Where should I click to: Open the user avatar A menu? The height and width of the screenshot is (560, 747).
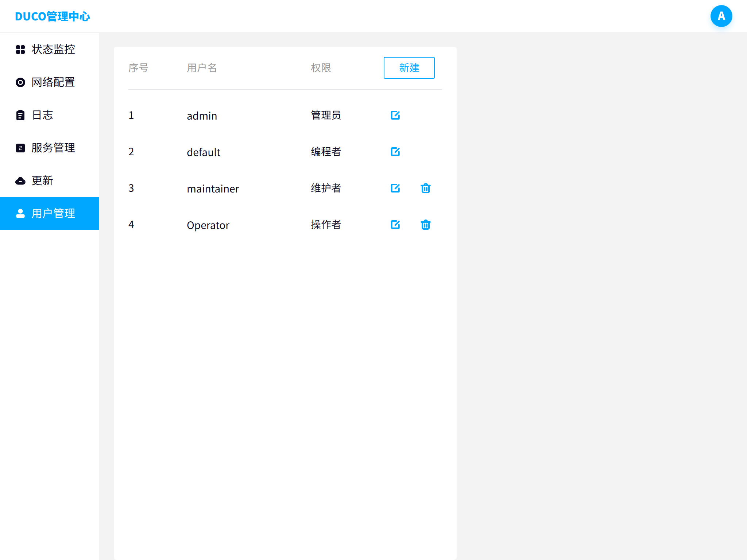[x=721, y=16]
